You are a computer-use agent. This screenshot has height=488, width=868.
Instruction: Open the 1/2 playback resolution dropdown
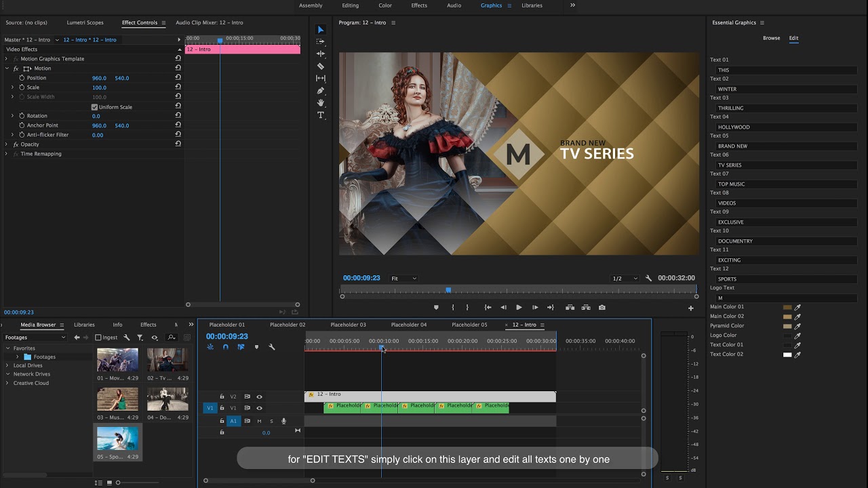(x=625, y=279)
